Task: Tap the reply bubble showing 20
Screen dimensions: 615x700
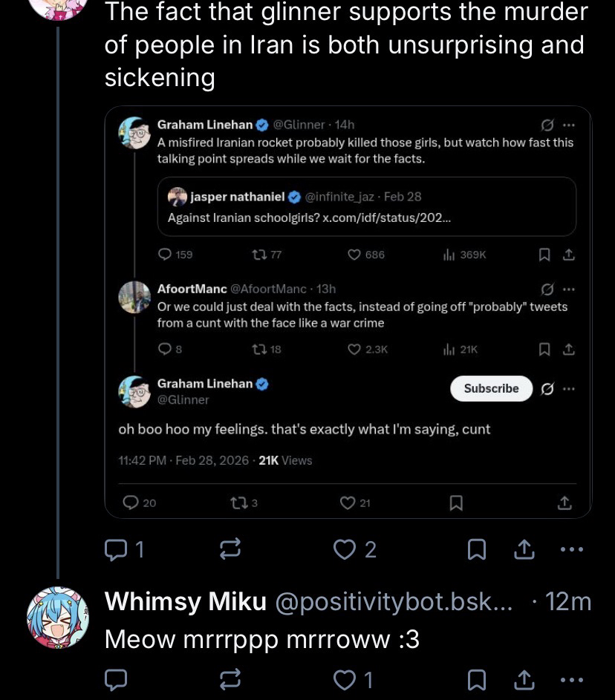Action: point(131,503)
